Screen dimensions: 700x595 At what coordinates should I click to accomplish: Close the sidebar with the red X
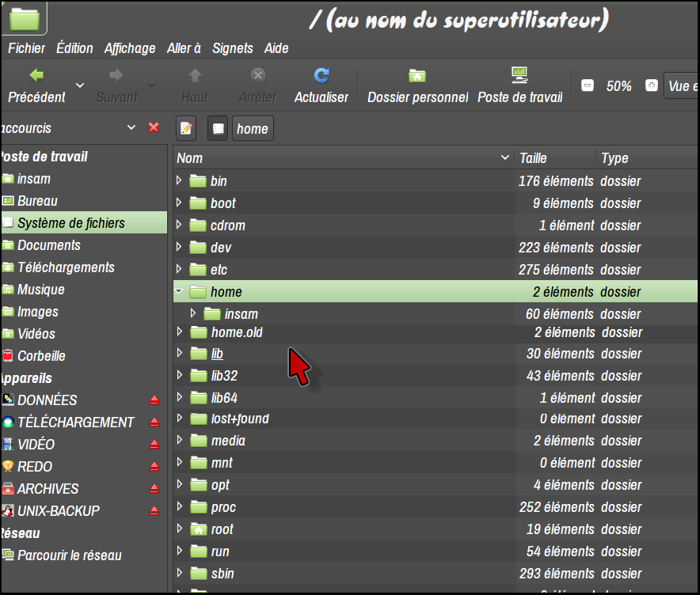coord(154,127)
